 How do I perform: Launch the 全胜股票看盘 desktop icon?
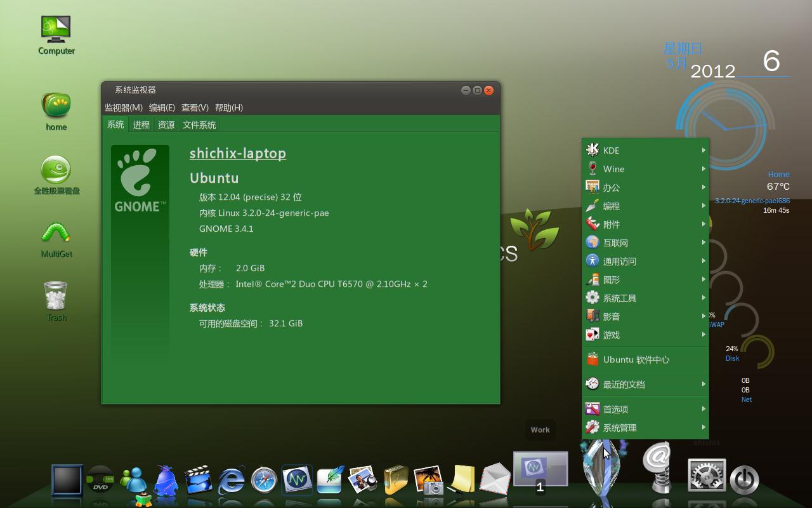(56, 175)
